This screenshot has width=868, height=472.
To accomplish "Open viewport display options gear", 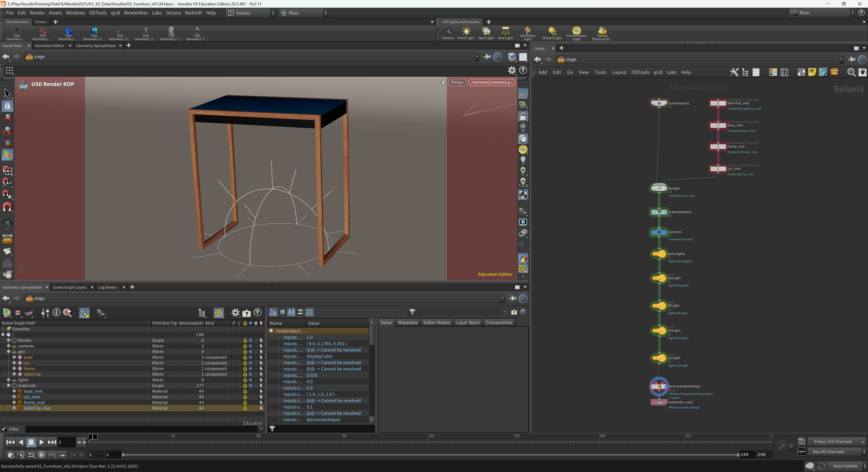I will (x=512, y=70).
